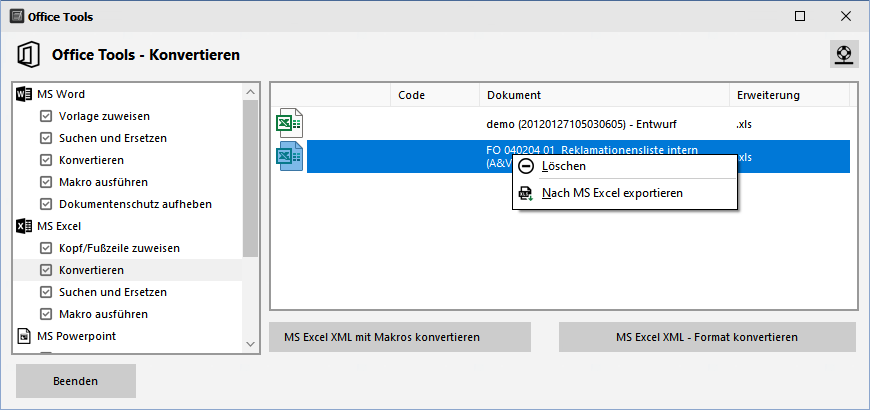The height and width of the screenshot is (410, 870).
Task: Maximize the Office Tools window
Action: point(800,16)
